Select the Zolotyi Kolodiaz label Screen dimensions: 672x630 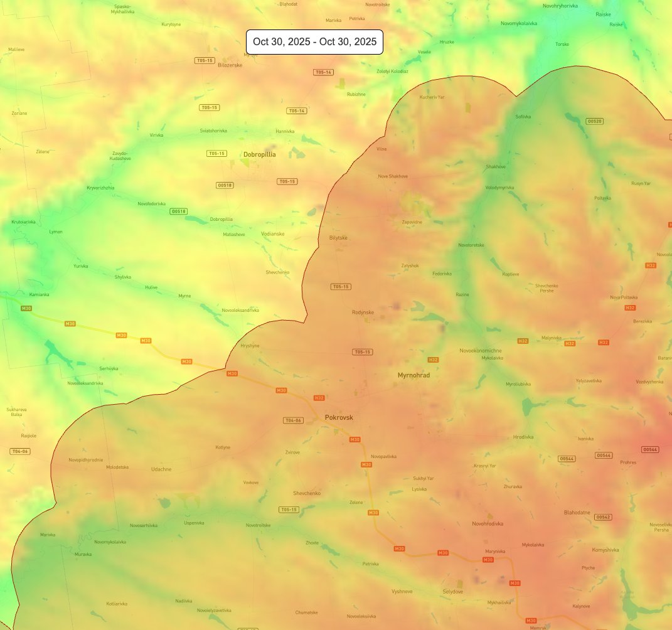coord(392,72)
